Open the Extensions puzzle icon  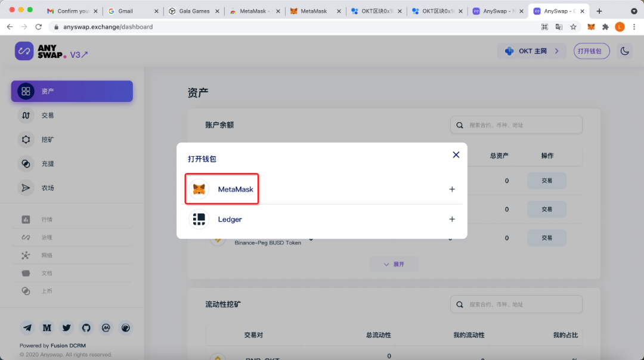click(605, 27)
